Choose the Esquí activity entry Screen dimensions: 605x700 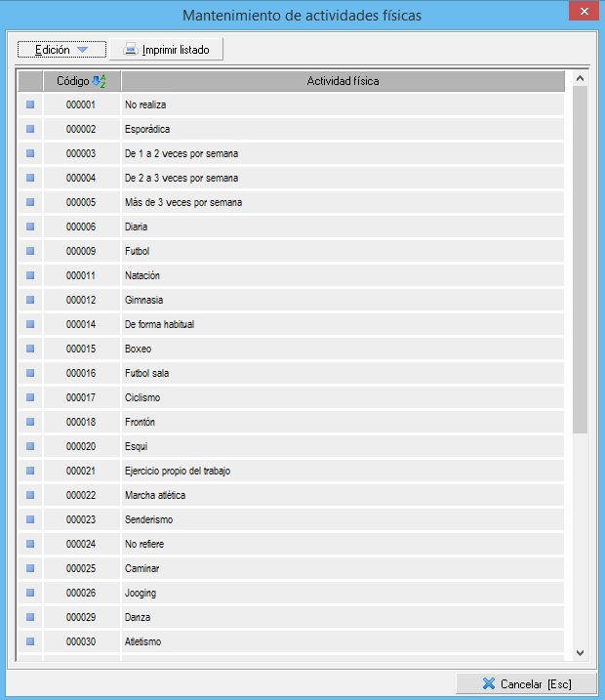coord(342,446)
